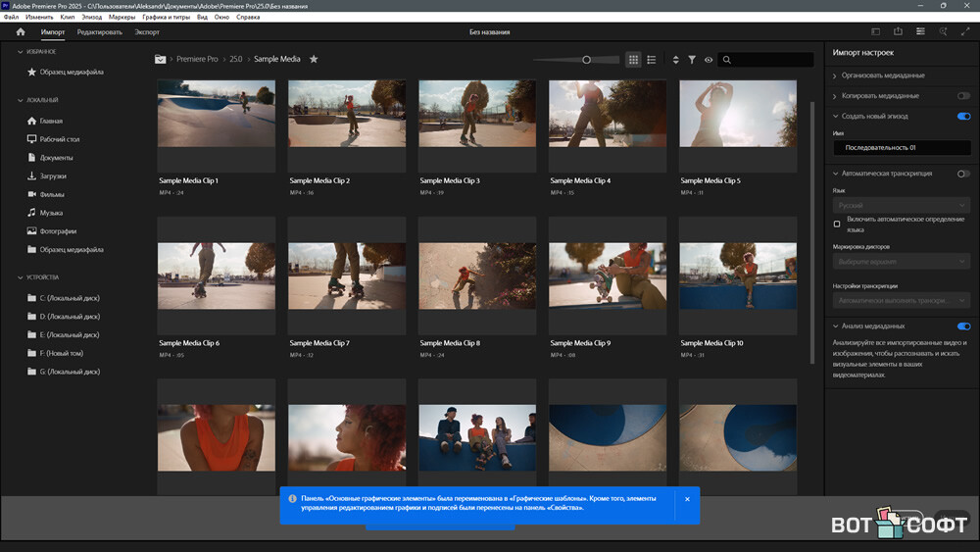Select Sample Media Clip 10 thumbnail
The height and width of the screenshot is (552, 980).
738,276
